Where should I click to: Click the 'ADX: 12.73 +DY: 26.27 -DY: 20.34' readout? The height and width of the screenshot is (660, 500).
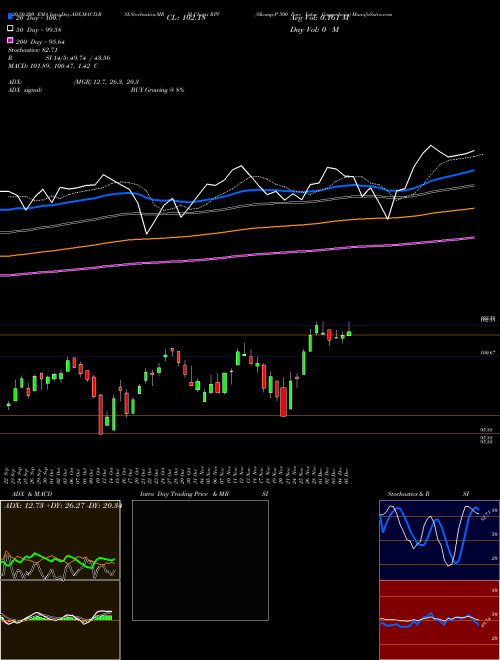coord(63,506)
